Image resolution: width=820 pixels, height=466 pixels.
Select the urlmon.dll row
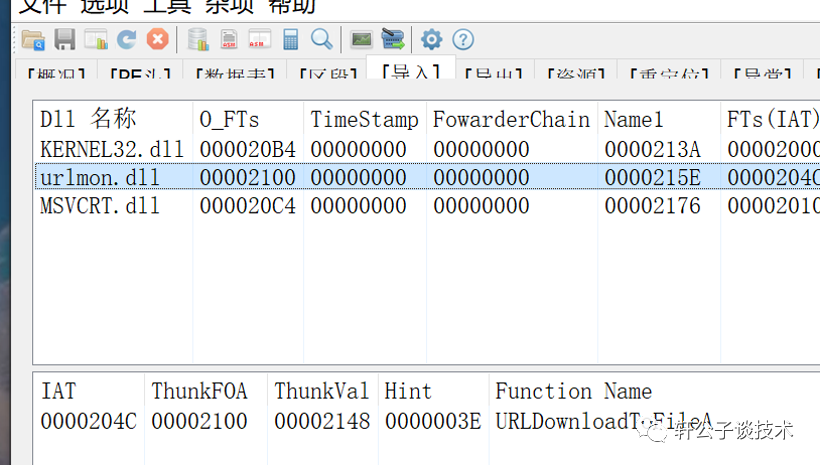(427, 177)
